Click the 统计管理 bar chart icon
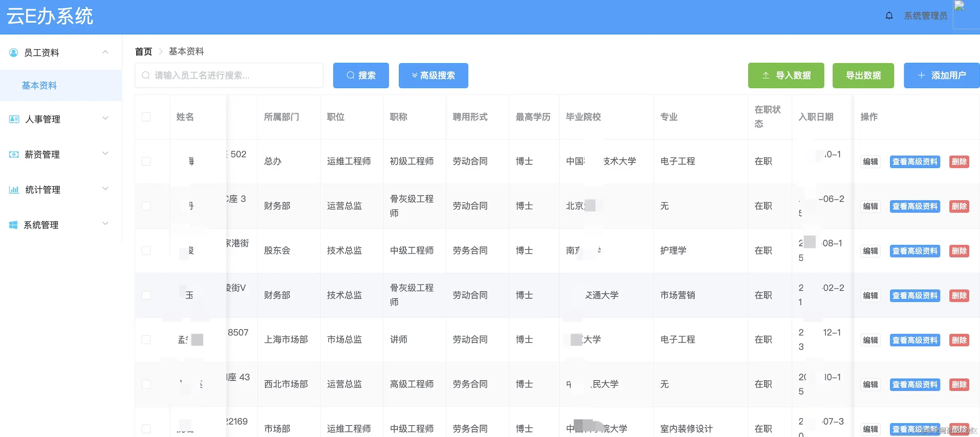This screenshot has height=437, width=980. (x=14, y=189)
